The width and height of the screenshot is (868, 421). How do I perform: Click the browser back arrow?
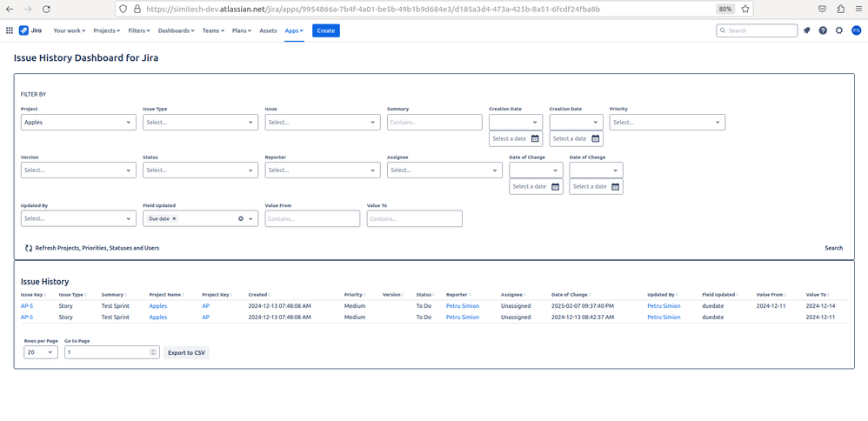(x=10, y=9)
